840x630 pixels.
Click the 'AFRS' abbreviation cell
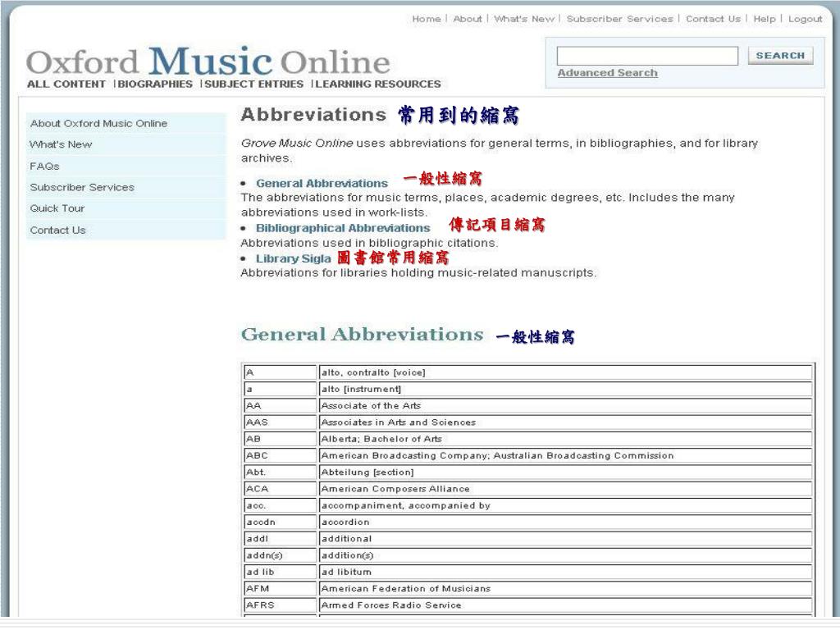281,605
